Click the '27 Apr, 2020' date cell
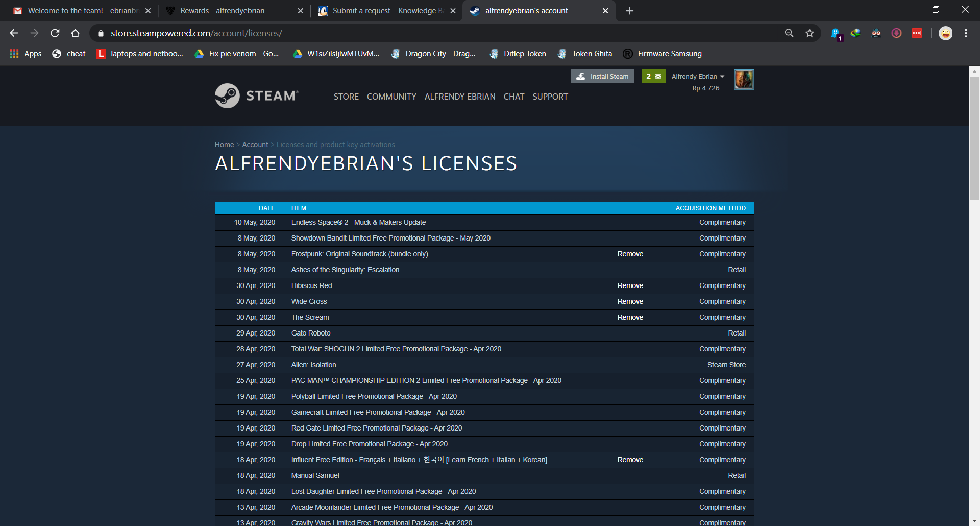This screenshot has width=980, height=526. 255,365
